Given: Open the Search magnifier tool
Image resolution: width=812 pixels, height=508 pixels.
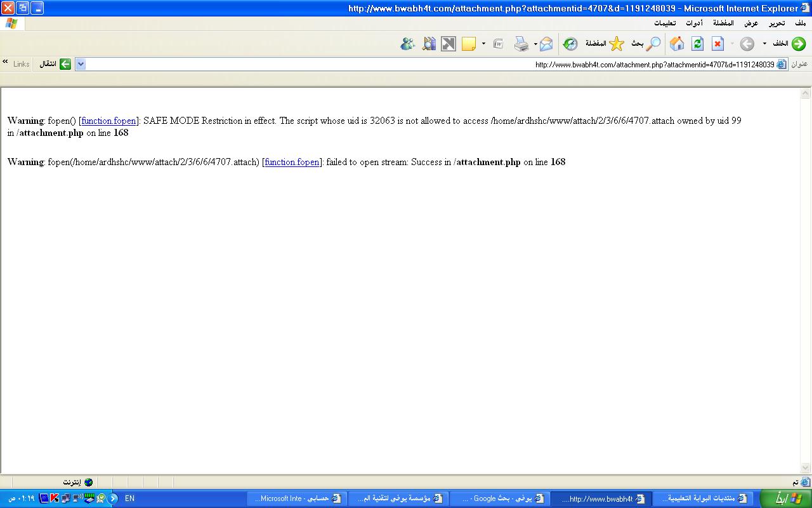Looking at the screenshot, I should [653, 44].
